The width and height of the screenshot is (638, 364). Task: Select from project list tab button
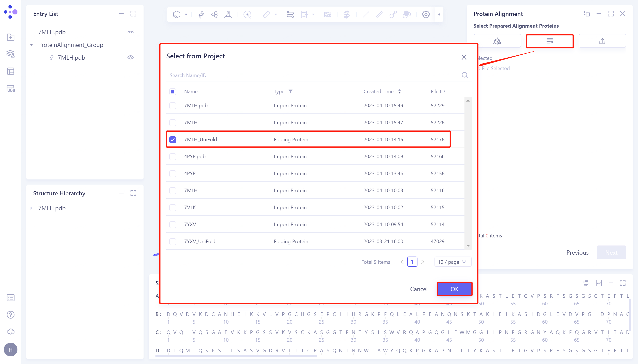click(550, 41)
